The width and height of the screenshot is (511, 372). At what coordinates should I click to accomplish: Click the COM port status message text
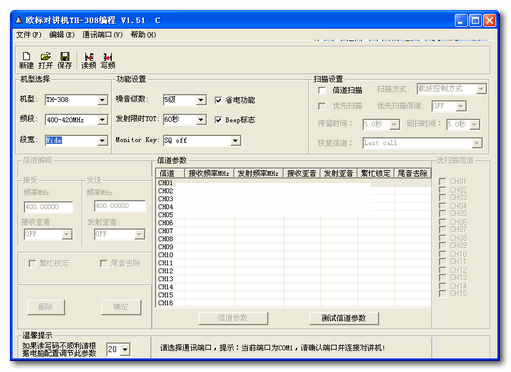(273, 348)
